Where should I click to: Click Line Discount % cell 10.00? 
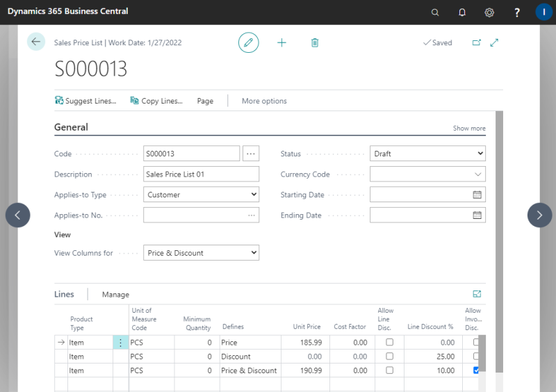click(x=433, y=370)
